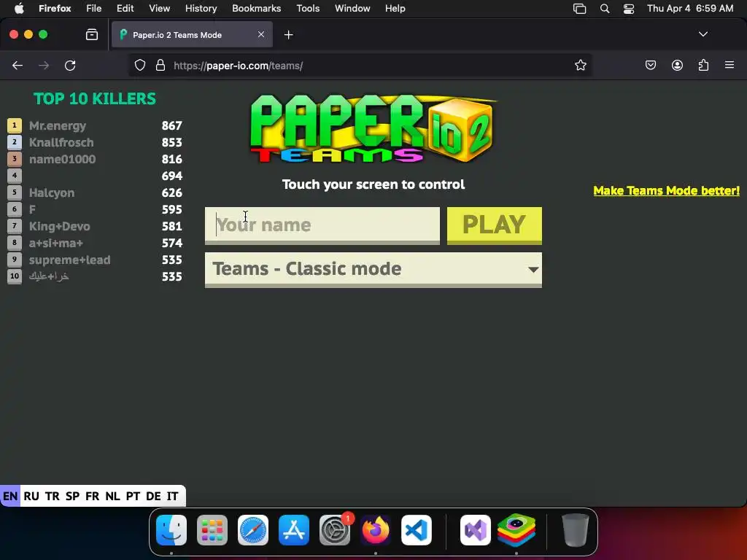This screenshot has width=747, height=560.
Task: Open Safari from the dock
Action: pos(253,530)
